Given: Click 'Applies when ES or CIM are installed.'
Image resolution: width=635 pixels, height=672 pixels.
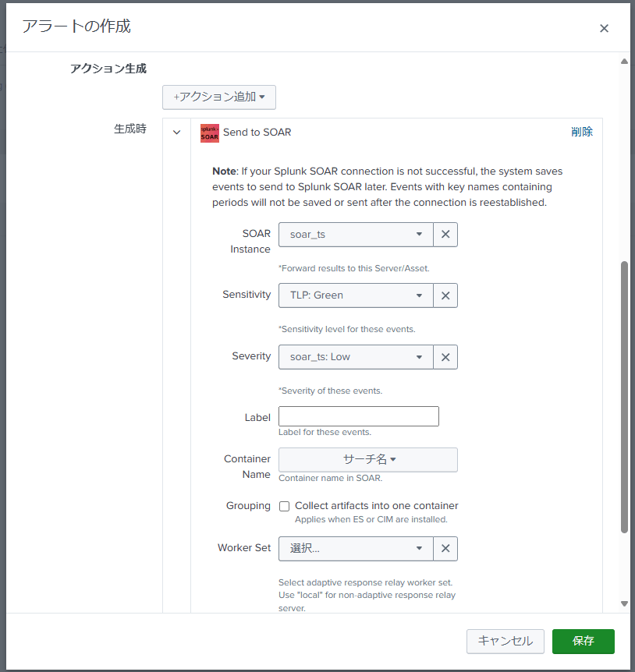Looking at the screenshot, I should [371, 519].
